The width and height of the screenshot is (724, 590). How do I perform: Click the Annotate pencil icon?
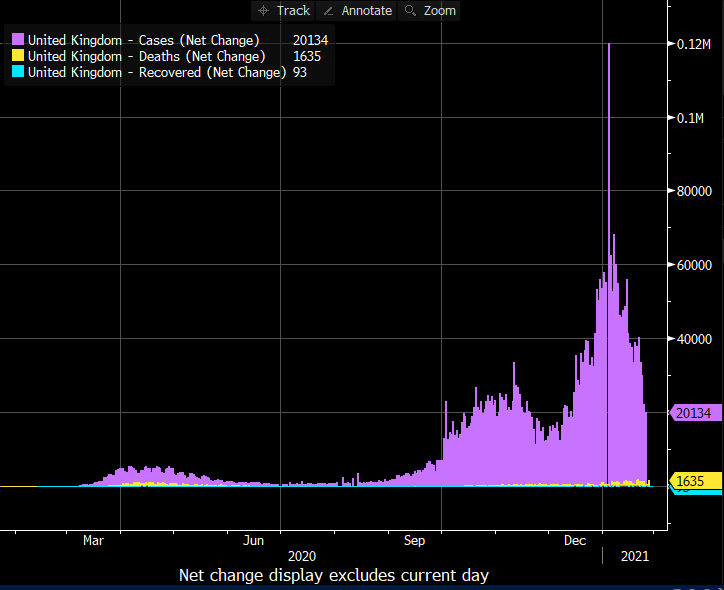click(328, 11)
